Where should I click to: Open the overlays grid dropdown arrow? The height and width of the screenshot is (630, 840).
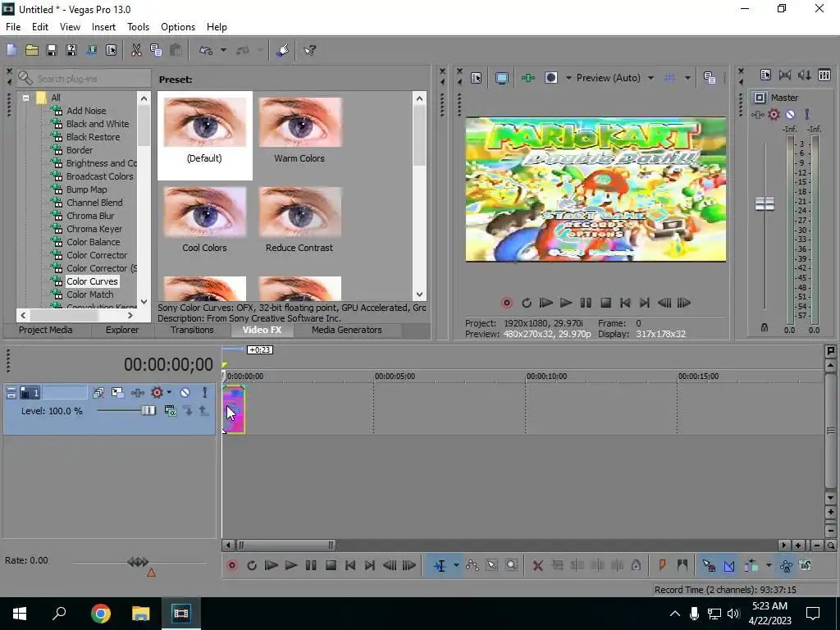687,78
